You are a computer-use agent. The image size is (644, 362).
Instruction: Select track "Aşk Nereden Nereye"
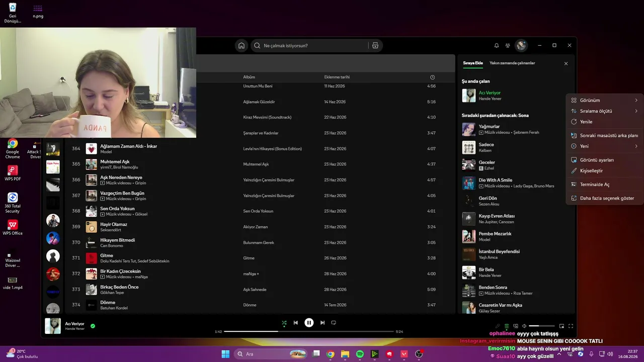[x=121, y=177]
